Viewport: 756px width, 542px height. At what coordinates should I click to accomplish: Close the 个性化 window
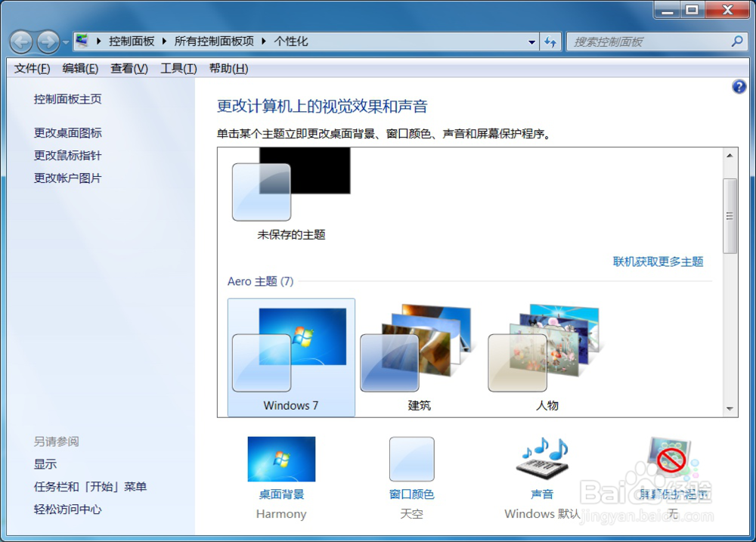coord(727,10)
